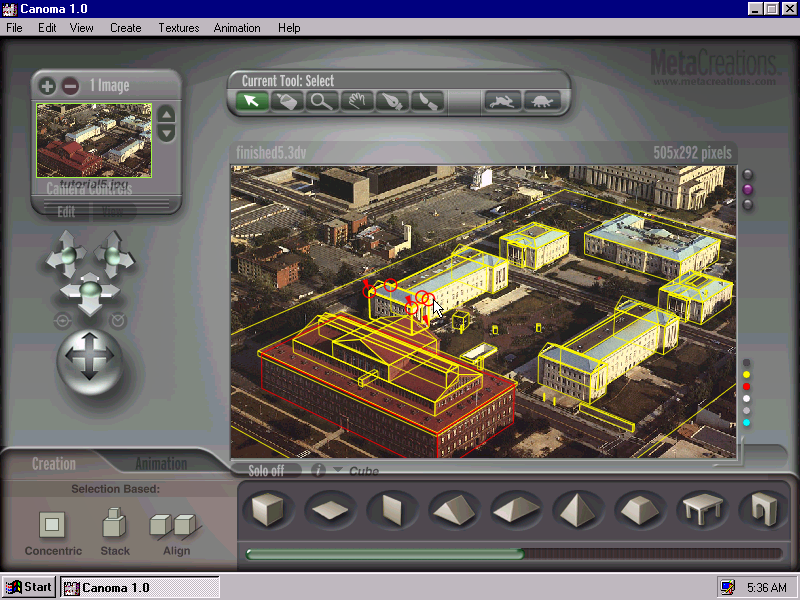Open the View menu
The height and width of the screenshot is (600, 800).
pos(82,28)
